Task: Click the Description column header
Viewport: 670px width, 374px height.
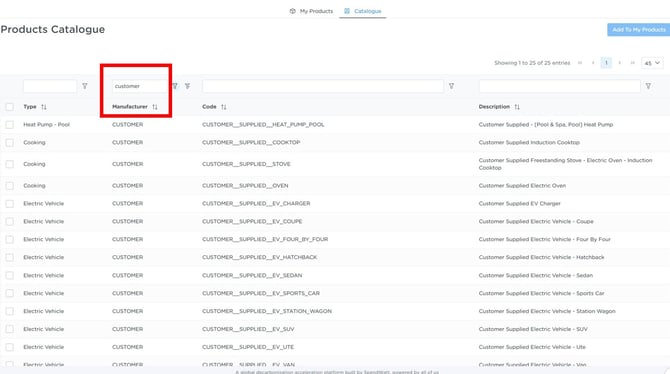Action: 494,107
